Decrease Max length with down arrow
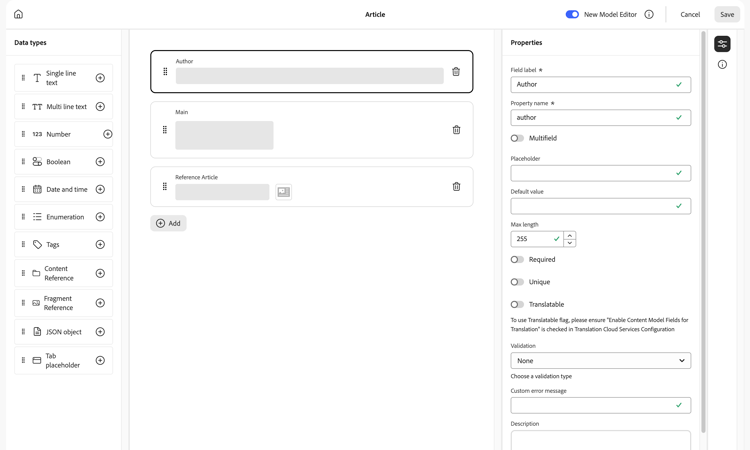750x450 pixels. [x=570, y=243]
